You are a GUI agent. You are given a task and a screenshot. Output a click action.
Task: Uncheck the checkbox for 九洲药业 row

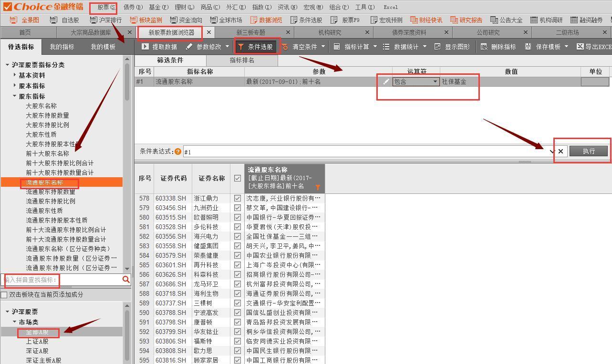[x=238, y=208]
